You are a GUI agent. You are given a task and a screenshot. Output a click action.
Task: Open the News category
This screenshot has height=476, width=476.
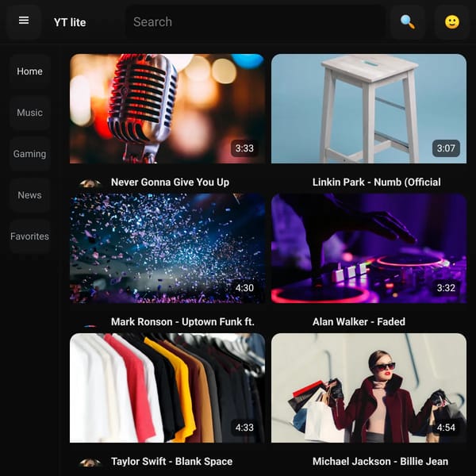click(x=30, y=195)
